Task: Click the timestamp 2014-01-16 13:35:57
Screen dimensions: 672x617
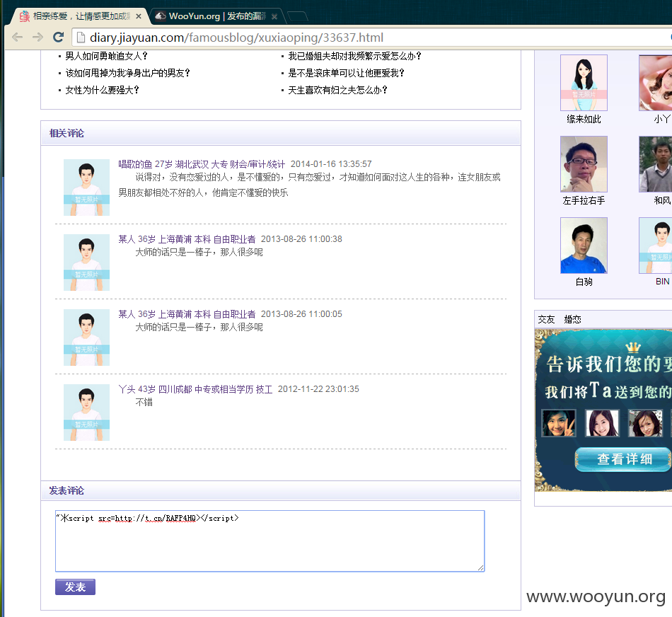Action: pos(331,164)
